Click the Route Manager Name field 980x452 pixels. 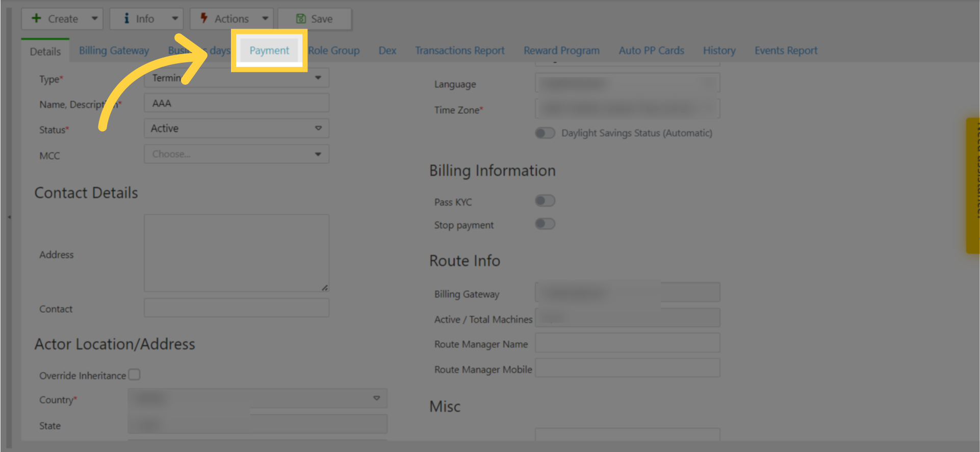click(628, 343)
